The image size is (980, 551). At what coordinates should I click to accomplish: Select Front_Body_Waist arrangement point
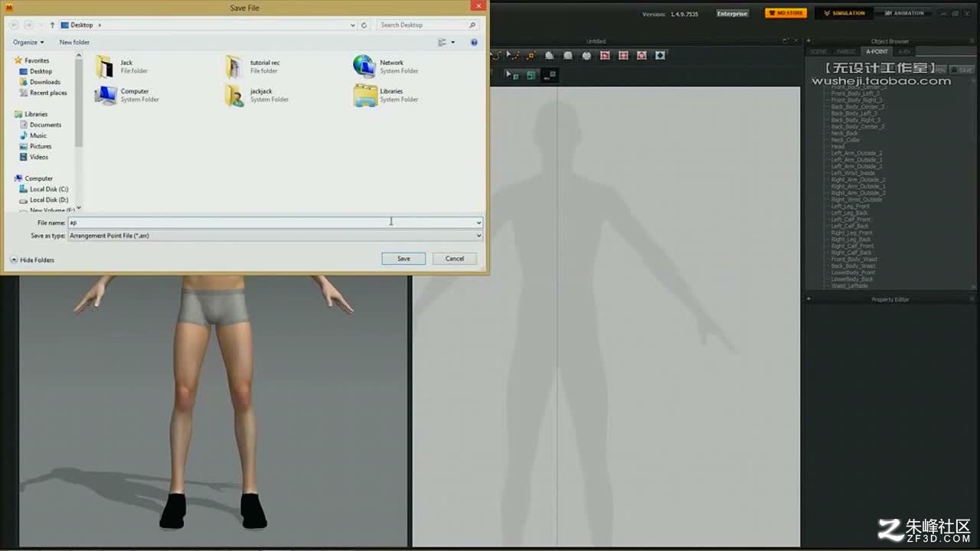tap(854, 259)
